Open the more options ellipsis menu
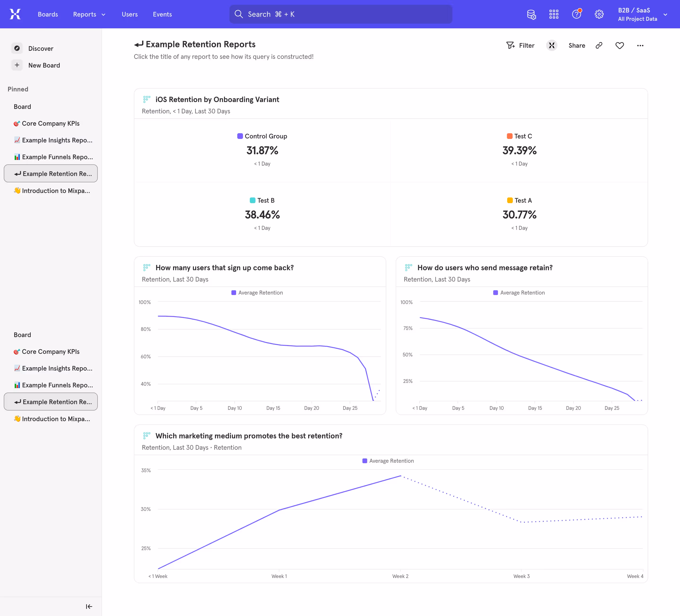The image size is (680, 616). coord(640,45)
